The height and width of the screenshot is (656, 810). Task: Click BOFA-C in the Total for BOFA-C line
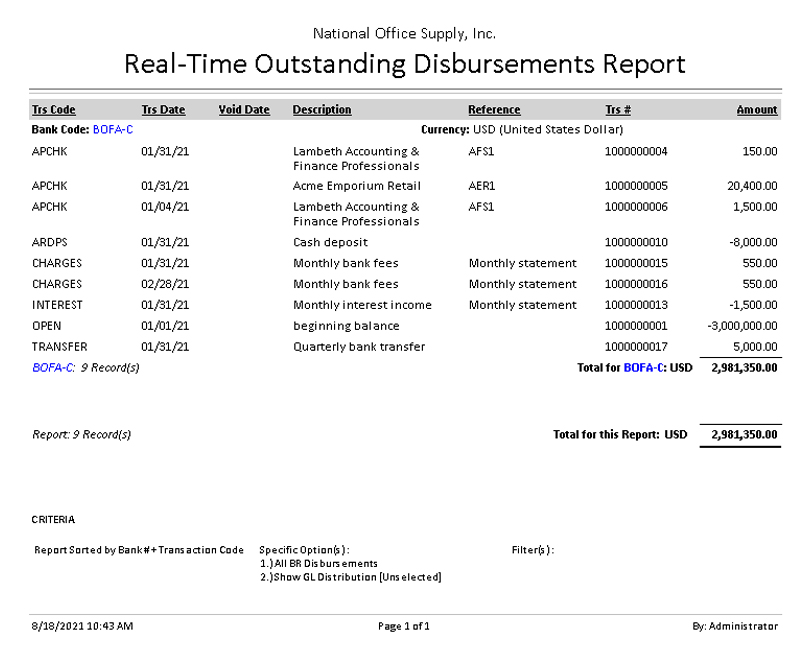(644, 368)
